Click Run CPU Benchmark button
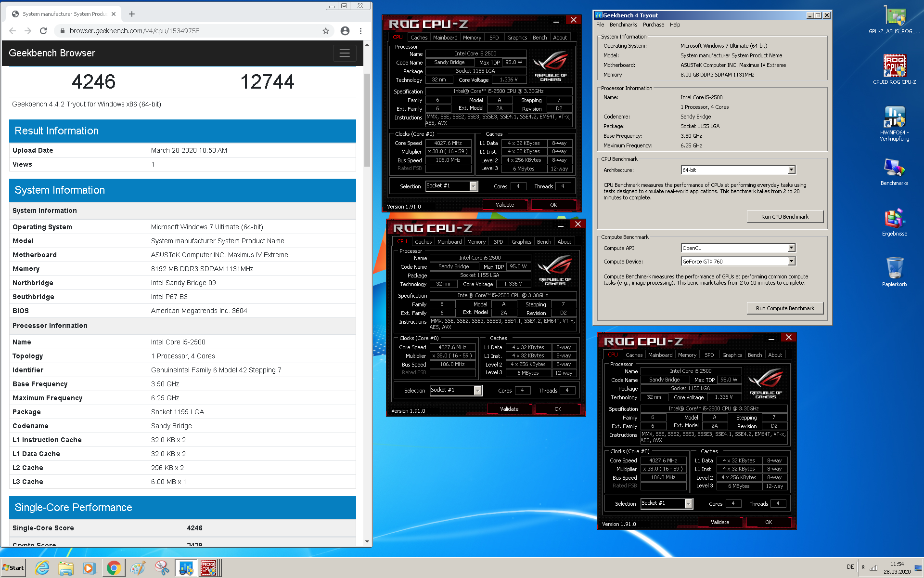This screenshot has width=924, height=578. (784, 217)
